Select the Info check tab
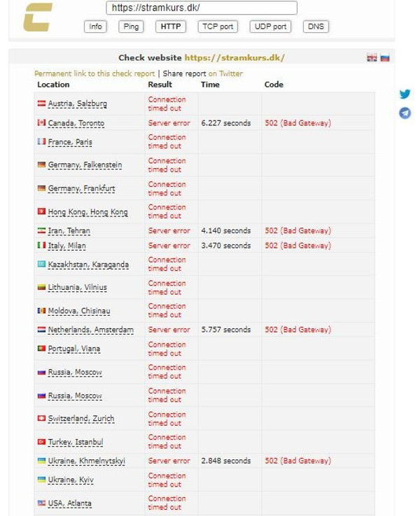 click(95, 27)
